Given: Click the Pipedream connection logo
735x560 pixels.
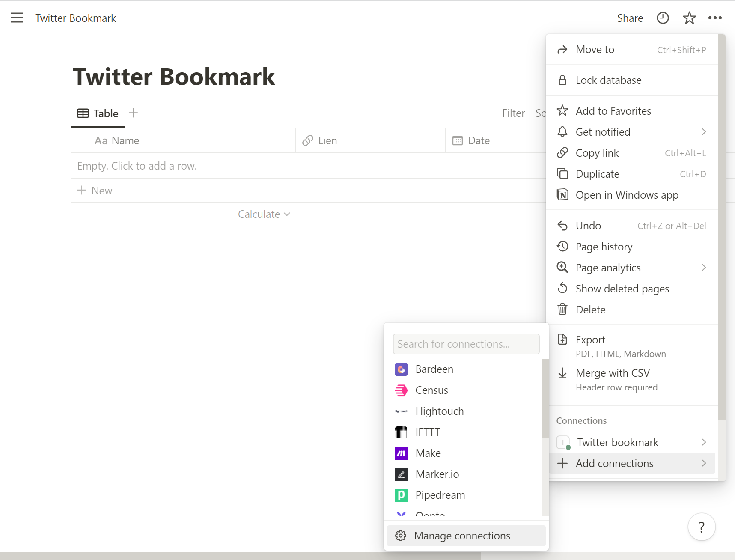Looking at the screenshot, I should point(401,495).
